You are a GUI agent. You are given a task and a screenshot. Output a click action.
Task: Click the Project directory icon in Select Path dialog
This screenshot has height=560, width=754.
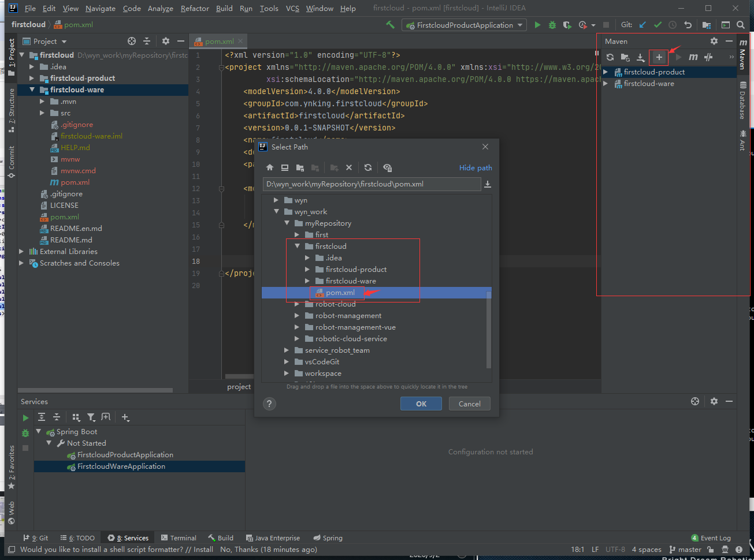(x=300, y=167)
